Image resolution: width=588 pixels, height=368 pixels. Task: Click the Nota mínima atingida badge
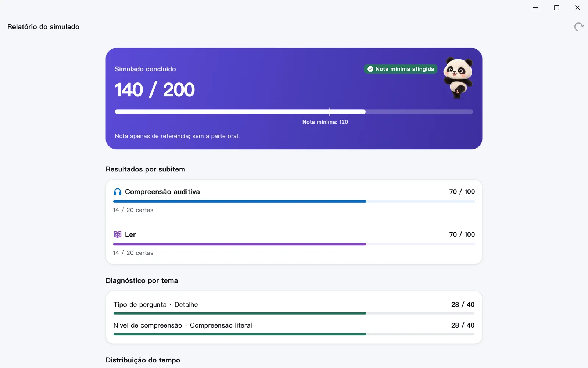(401, 69)
